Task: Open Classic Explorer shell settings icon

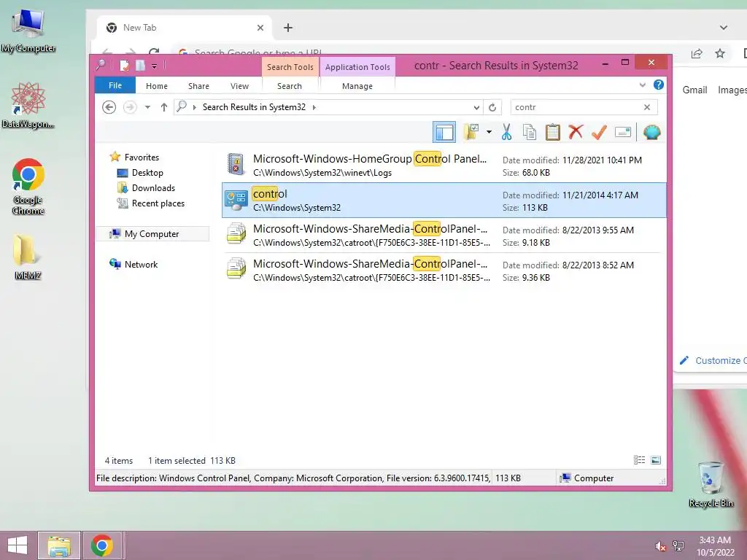Action: [651, 132]
